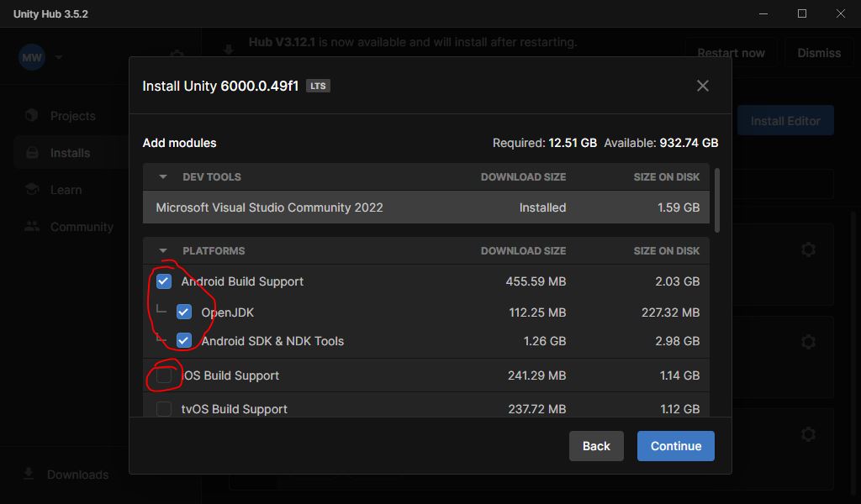Click the Back button
Image resolution: width=861 pixels, height=504 pixels.
(596, 446)
